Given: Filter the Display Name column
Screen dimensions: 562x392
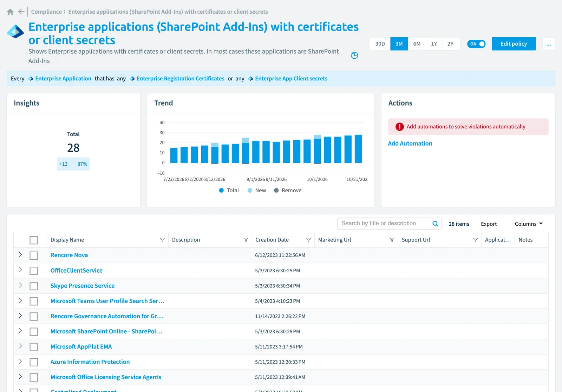Looking at the screenshot, I should click(x=162, y=240).
